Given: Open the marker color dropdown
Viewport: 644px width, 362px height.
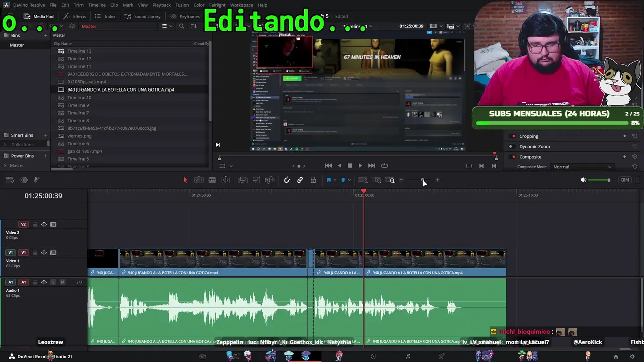Looking at the screenshot, I should point(349,180).
